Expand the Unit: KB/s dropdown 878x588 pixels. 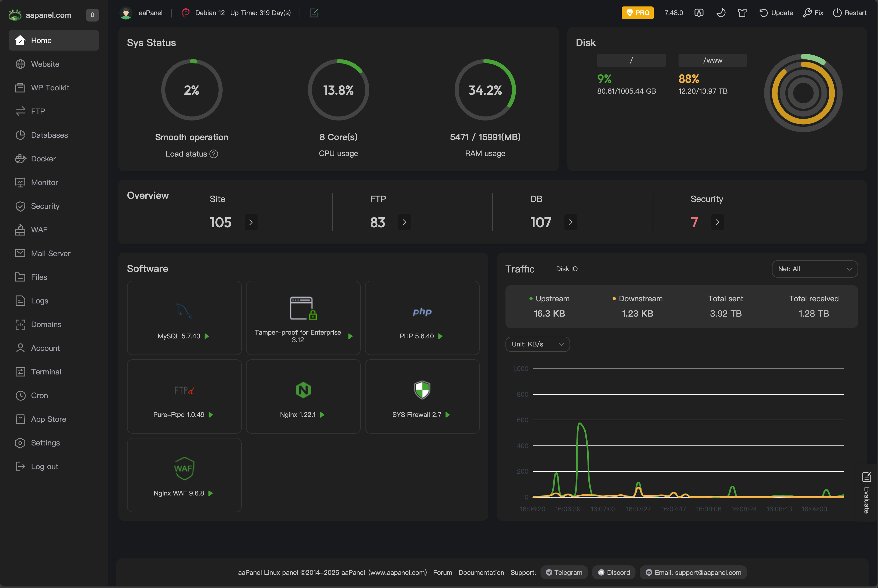537,344
